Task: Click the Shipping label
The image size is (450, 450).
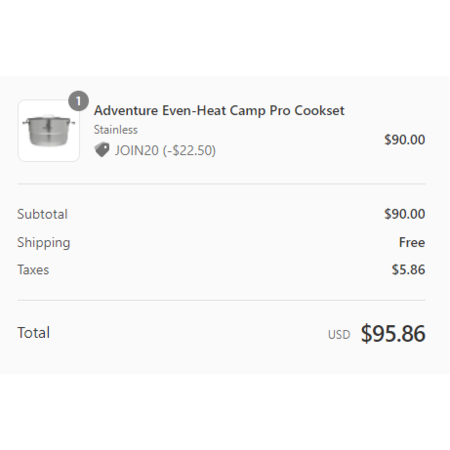Action: (x=44, y=243)
